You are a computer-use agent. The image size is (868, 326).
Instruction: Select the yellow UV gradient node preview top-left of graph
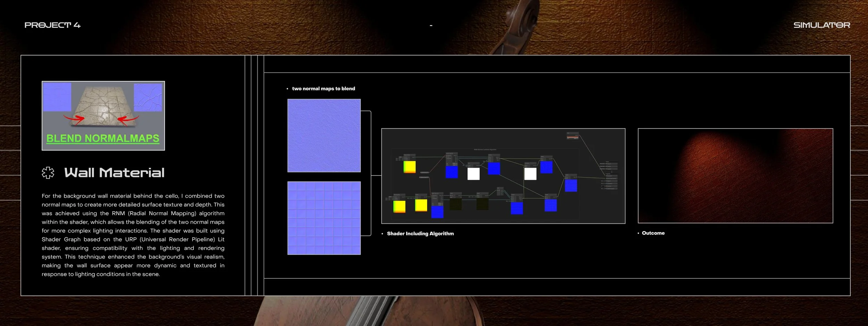tap(410, 166)
